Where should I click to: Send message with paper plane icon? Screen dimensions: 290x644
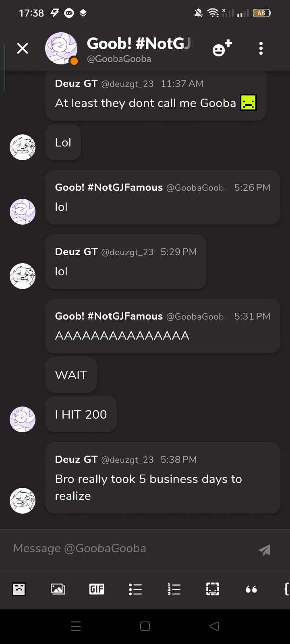coord(264,550)
